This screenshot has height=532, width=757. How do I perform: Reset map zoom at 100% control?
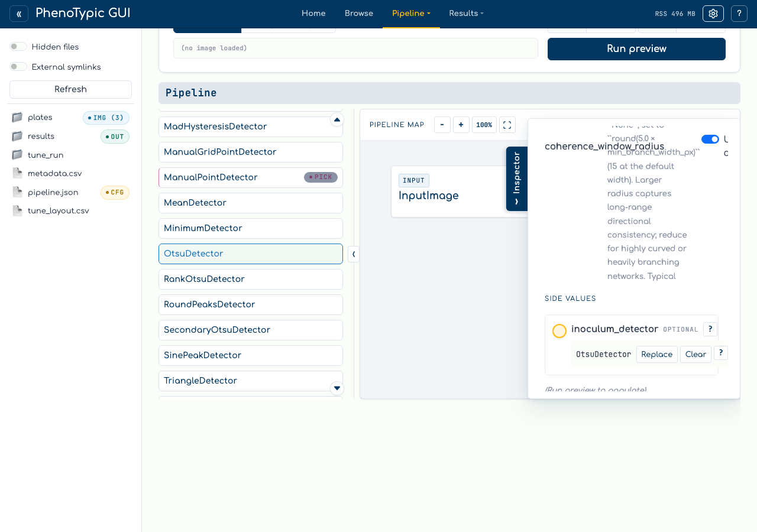click(x=484, y=125)
